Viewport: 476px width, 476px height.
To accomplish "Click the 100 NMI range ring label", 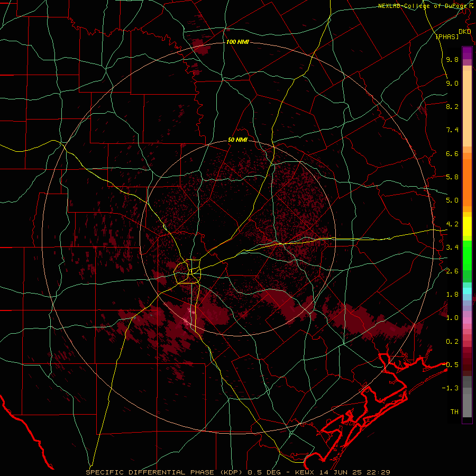I will click(x=237, y=42).
